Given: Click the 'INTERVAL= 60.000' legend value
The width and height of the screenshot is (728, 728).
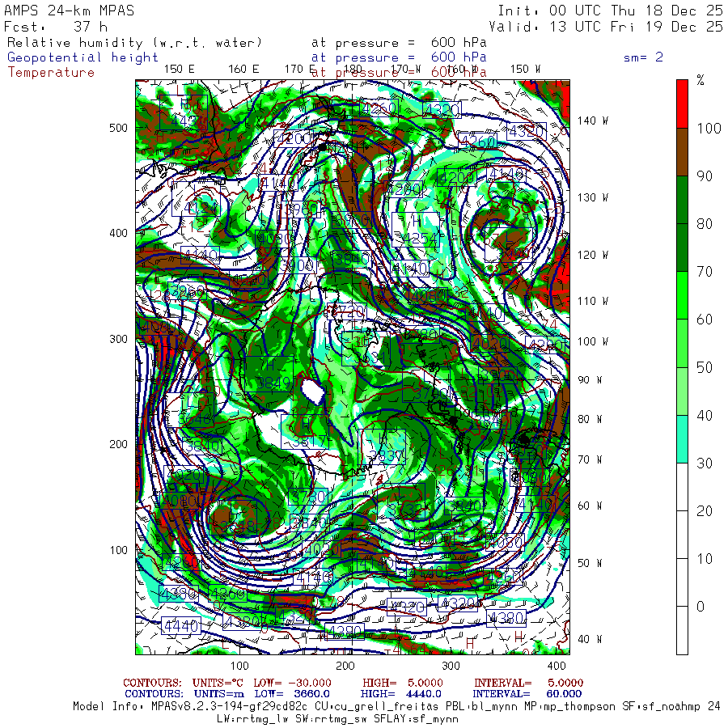Looking at the screenshot, I should [x=527, y=694].
